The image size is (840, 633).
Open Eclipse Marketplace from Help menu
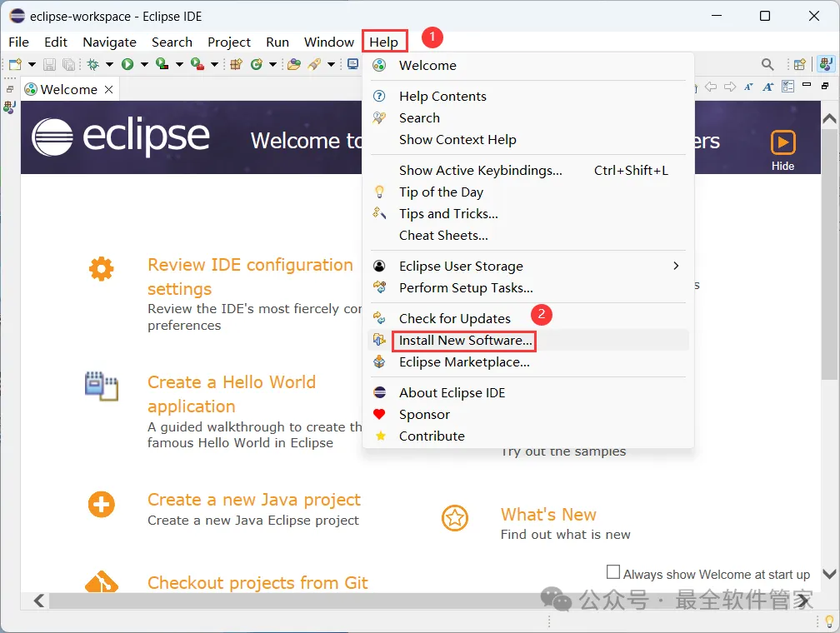click(x=528, y=362)
